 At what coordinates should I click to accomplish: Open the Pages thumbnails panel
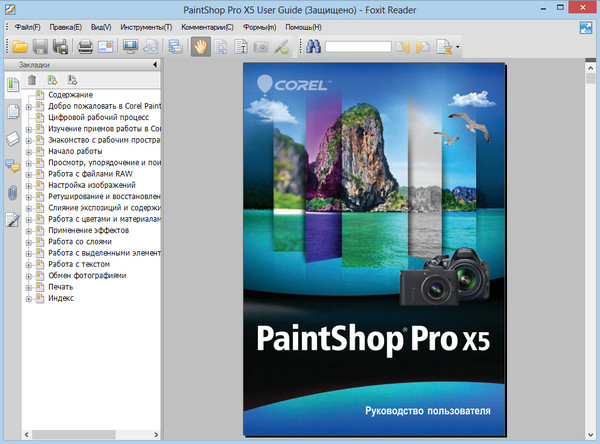tap(13, 109)
